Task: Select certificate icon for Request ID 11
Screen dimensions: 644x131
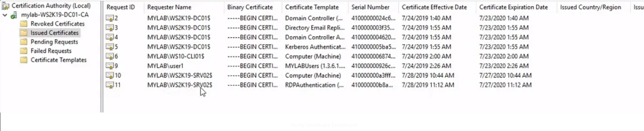Action: [x=110, y=85]
